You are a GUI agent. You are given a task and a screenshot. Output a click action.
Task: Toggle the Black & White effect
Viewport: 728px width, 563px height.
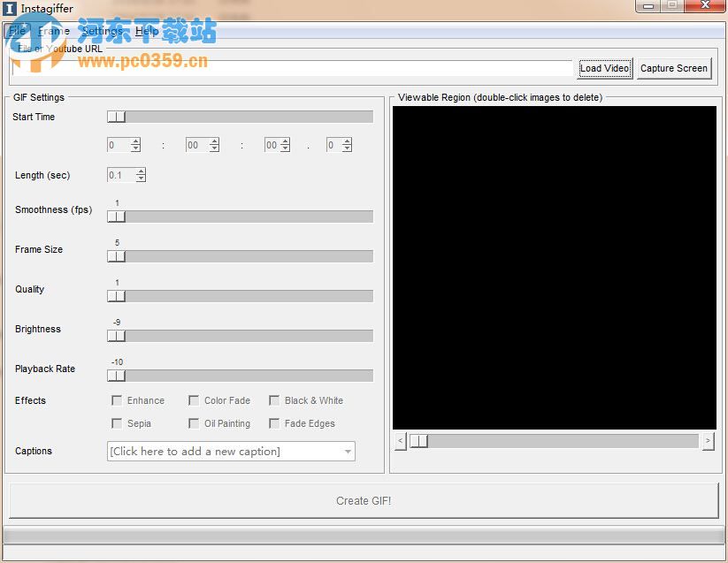click(274, 400)
